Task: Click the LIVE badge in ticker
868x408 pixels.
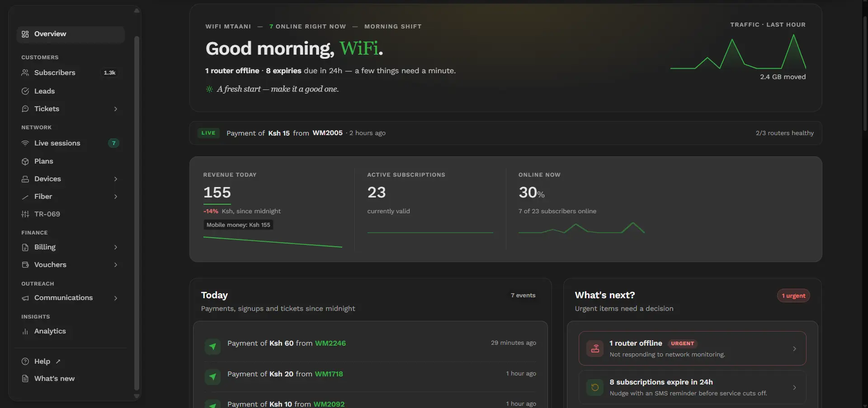Action: click(208, 133)
